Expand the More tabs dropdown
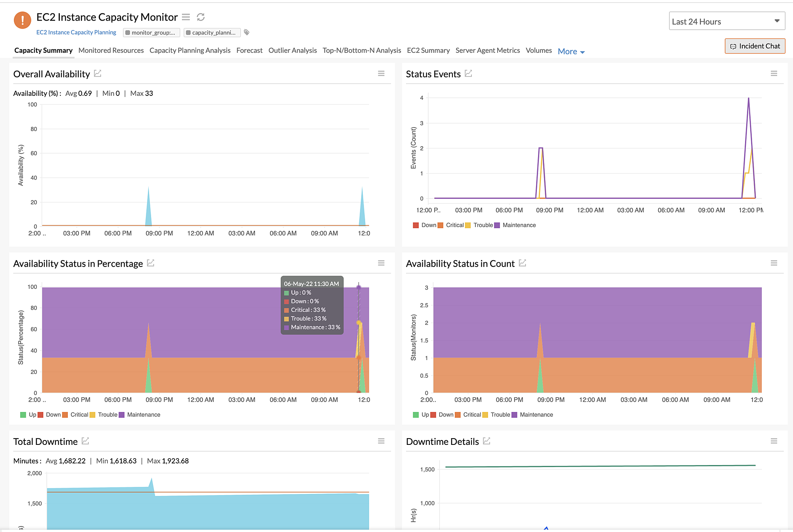The height and width of the screenshot is (532, 793). (x=571, y=51)
